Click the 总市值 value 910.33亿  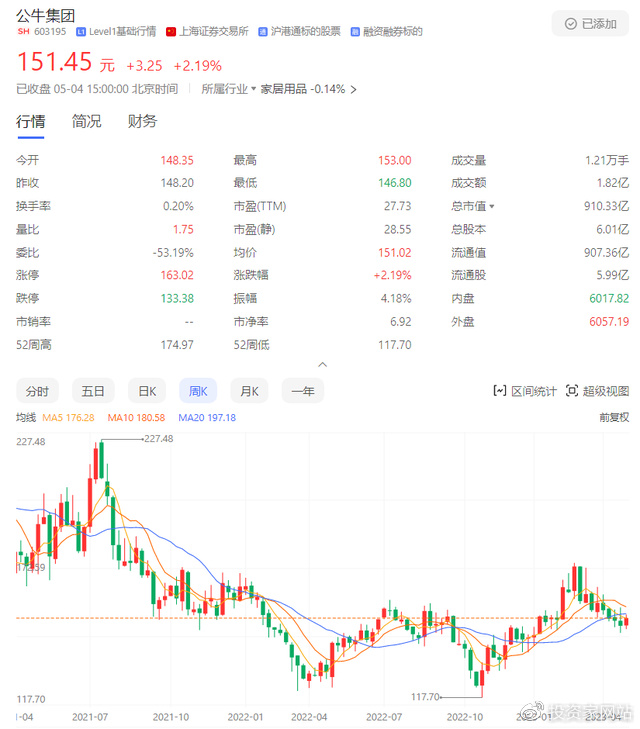pos(607,206)
